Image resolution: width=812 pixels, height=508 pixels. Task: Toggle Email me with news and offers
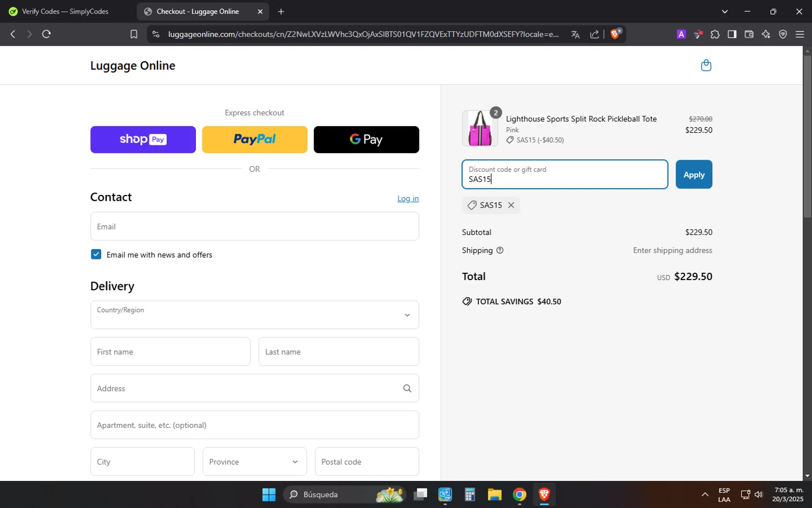click(x=96, y=255)
